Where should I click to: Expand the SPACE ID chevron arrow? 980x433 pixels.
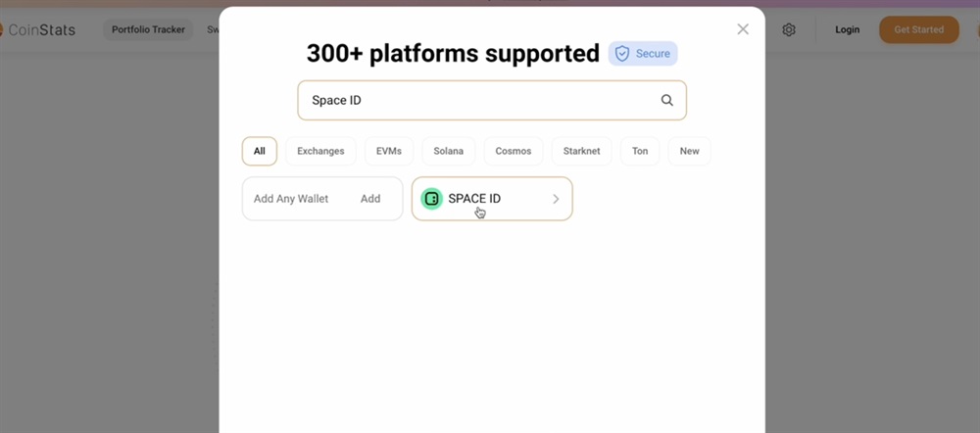(556, 199)
